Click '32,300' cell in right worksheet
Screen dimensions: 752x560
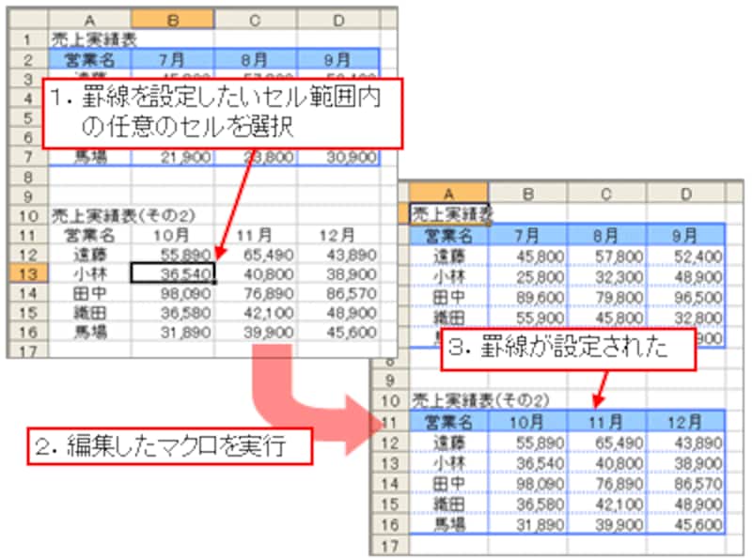tap(606, 277)
